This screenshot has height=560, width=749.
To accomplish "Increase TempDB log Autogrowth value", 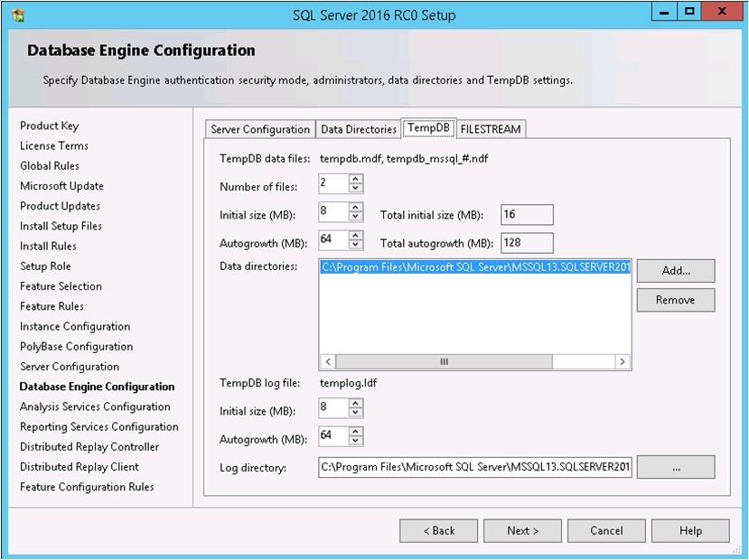I will 355,432.
